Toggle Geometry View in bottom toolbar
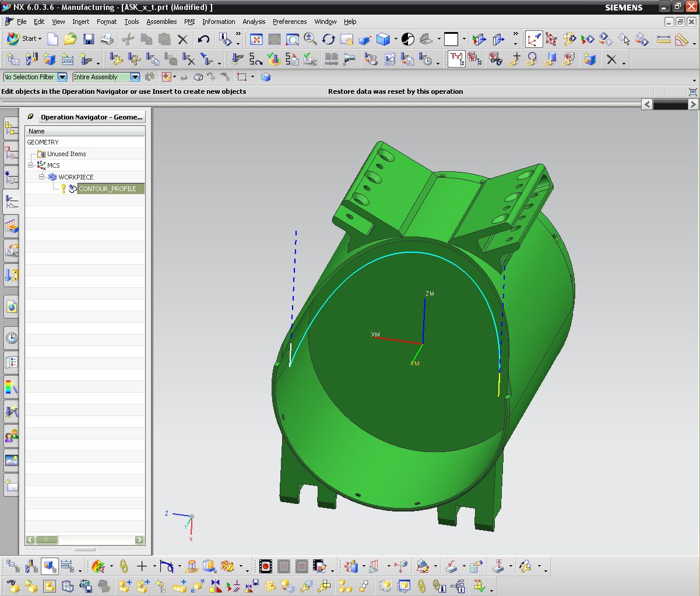This screenshot has height=596, width=700. 49,566
